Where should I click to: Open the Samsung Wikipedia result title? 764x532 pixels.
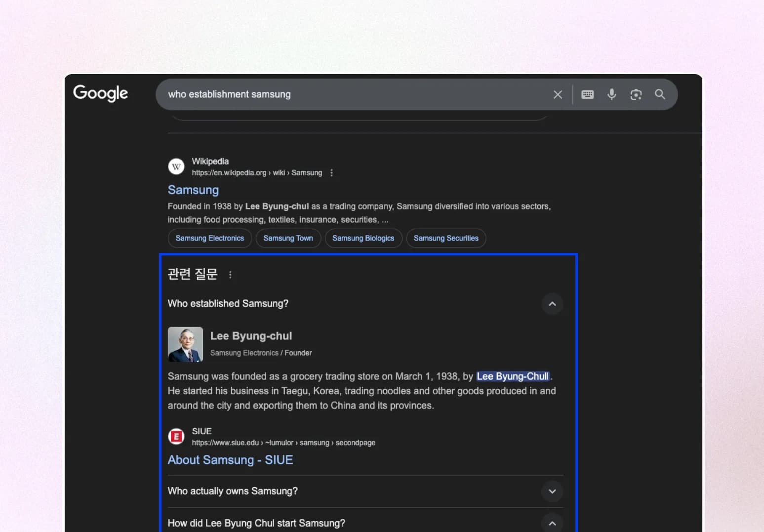pos(193,190)
